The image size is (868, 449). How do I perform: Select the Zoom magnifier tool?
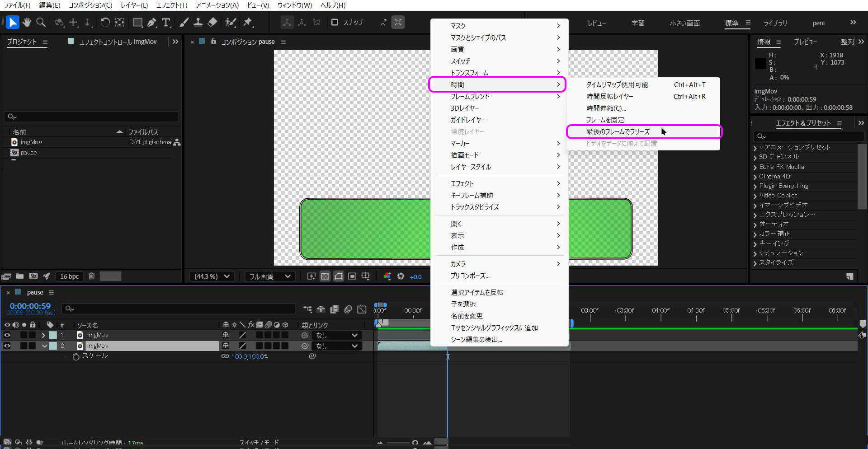pos(41,22)
